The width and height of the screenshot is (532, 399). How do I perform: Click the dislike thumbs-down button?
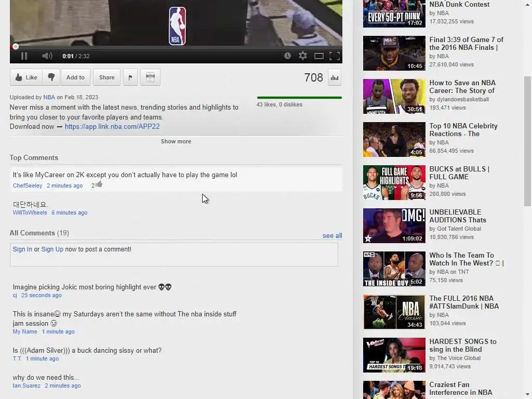(51, 77)
